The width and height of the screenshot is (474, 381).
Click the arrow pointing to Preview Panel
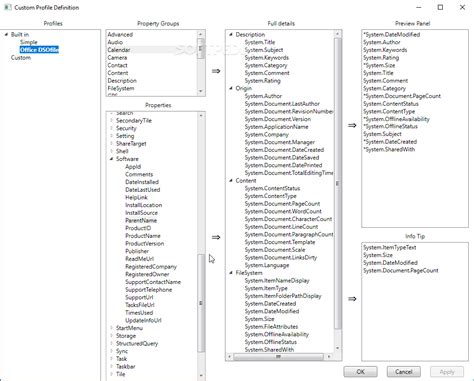[352, 125]
